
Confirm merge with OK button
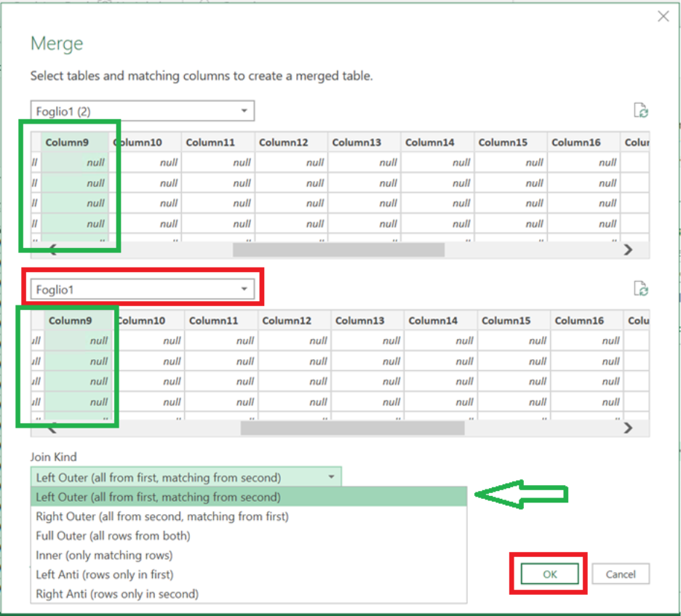coord(549,574)
